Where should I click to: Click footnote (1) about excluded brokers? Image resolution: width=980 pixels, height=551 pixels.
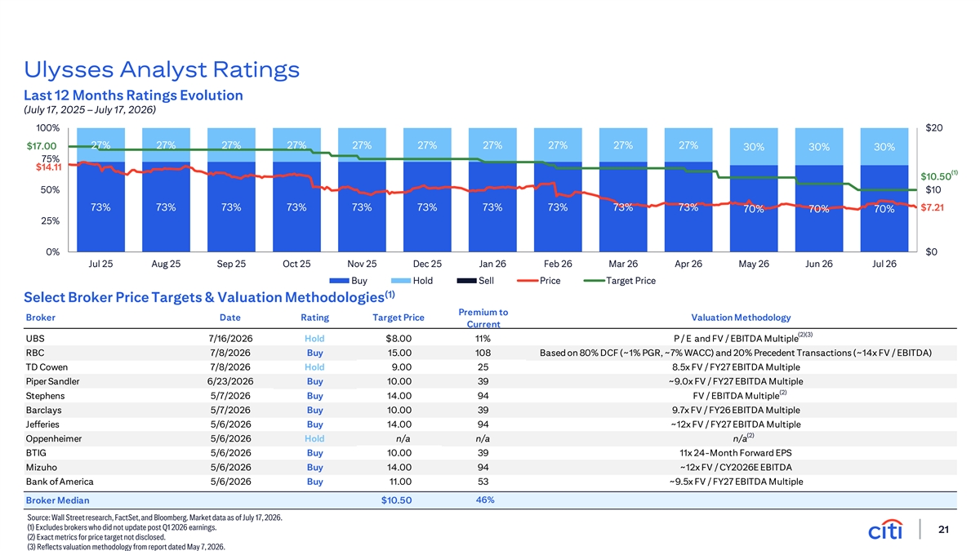coord(121,528)
